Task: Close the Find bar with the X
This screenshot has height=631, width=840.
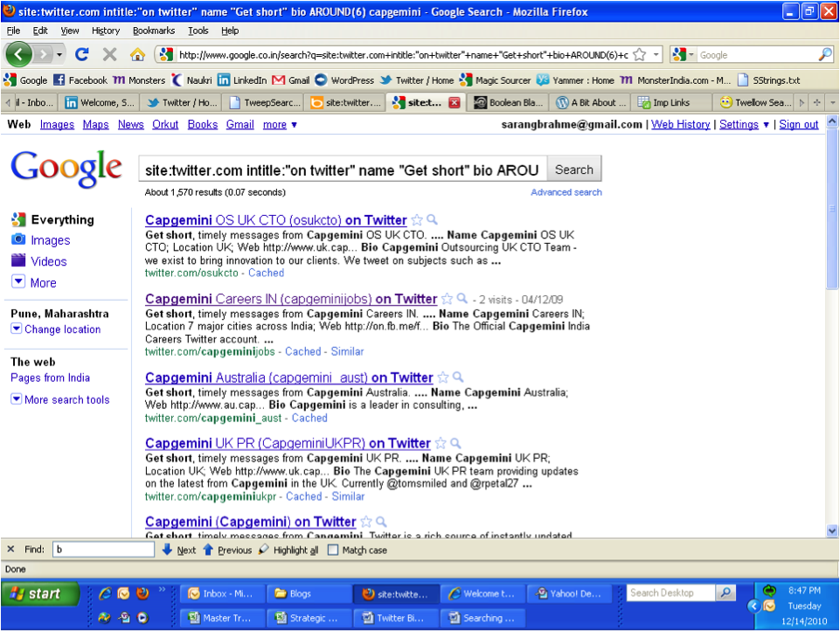Action: click(10, 550)
